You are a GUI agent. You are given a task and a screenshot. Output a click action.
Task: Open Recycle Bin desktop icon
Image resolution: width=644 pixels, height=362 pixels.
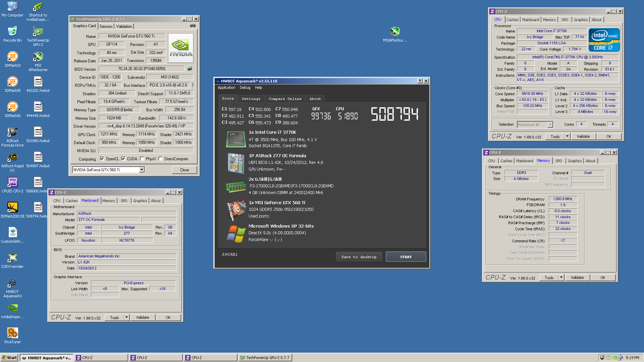[12, 34]
